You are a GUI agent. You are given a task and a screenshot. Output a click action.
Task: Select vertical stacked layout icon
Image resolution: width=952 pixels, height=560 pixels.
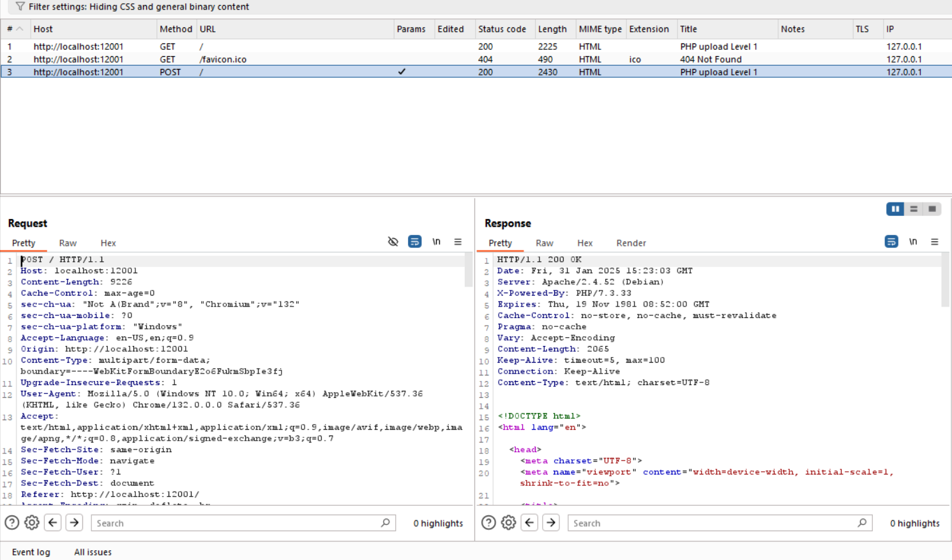tap(914, 209)
